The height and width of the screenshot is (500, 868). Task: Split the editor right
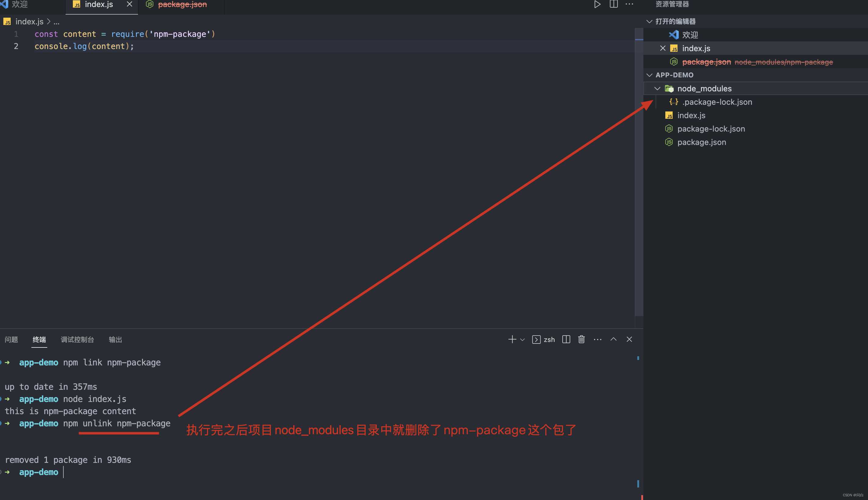pyautogui.click(x=614, y=5)
